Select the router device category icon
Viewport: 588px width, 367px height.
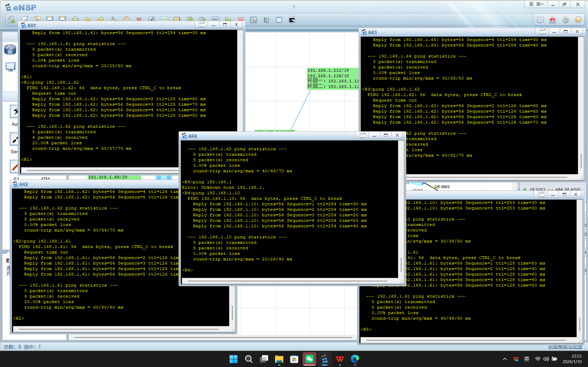point(10,50)
